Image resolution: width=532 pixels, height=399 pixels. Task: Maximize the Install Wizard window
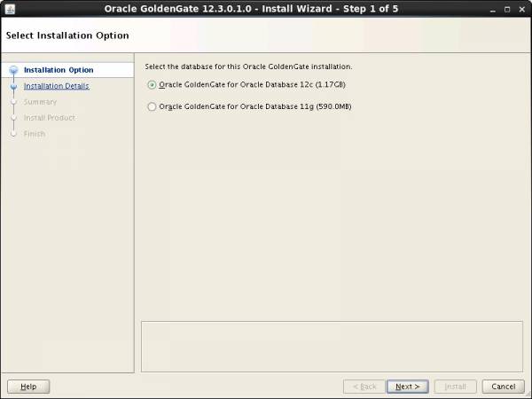tap(507, 10)
